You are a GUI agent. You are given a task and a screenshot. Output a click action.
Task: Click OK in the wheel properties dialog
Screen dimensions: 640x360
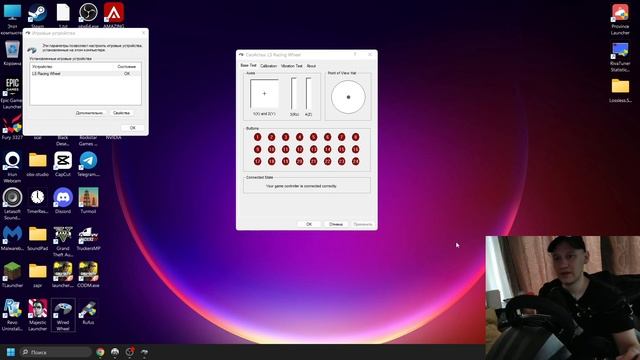point(309,224)
